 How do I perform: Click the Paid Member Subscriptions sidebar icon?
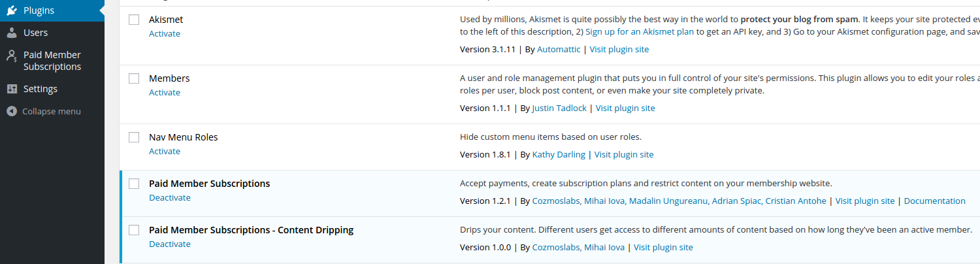(12, 56)
